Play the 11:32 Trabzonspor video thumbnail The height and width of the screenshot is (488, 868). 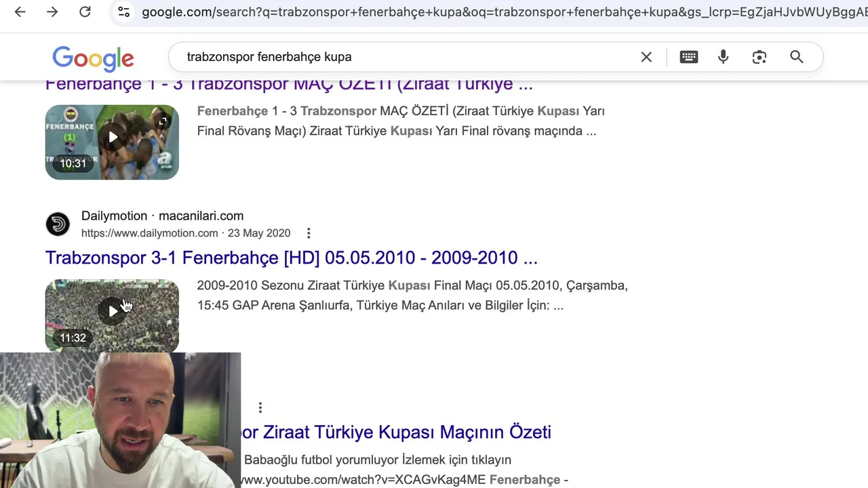[x=112, y=316]
